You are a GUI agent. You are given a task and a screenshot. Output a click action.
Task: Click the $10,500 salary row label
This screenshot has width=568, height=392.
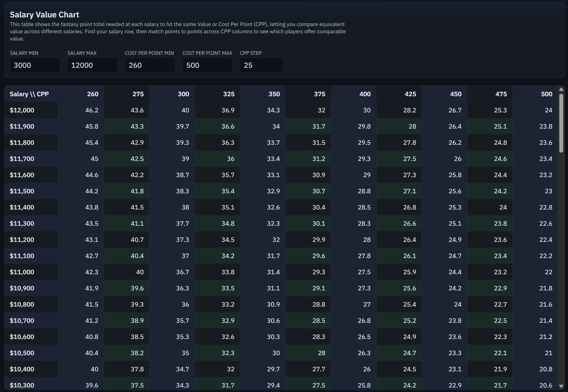[31, 353]
